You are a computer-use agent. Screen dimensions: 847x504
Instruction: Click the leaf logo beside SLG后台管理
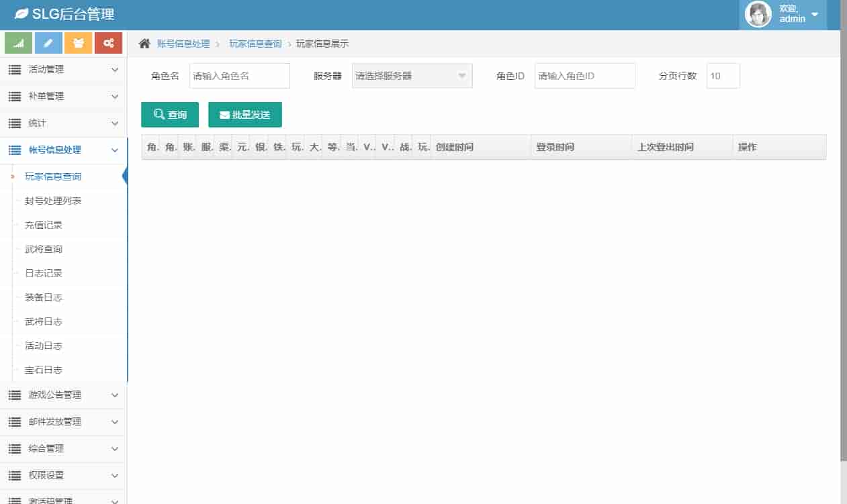click(21, 14)
